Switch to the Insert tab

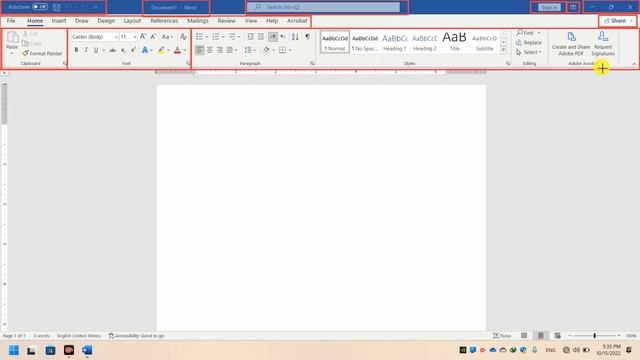(x=59, y=21)
